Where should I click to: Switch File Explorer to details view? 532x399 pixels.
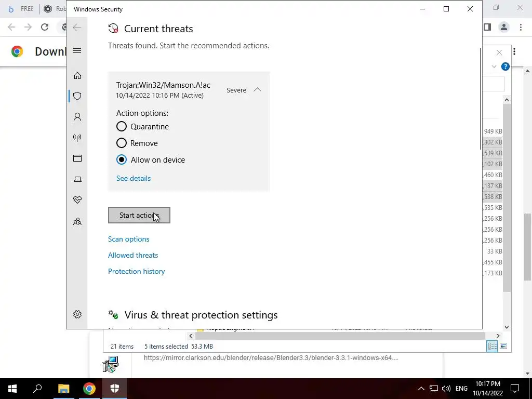(492, 346)
